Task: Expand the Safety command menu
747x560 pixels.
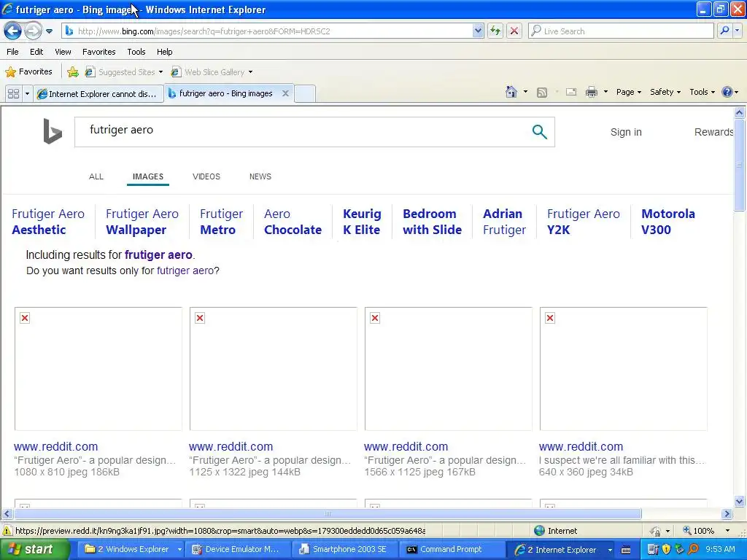Action: 665,92
